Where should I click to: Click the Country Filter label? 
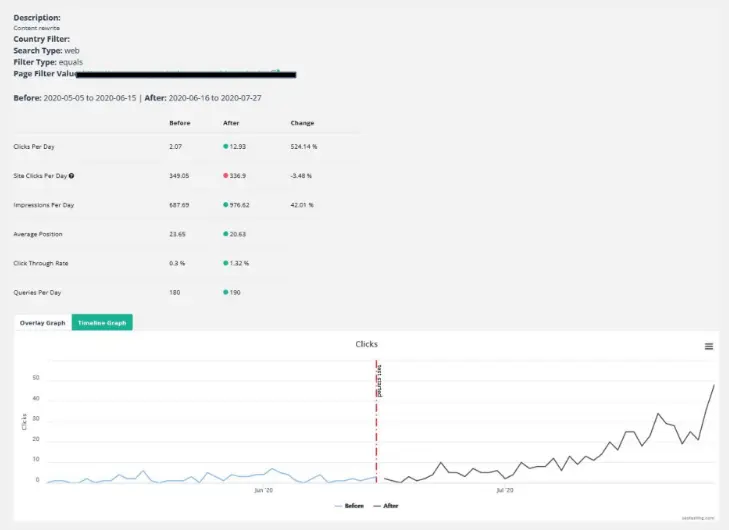[41, 39]
